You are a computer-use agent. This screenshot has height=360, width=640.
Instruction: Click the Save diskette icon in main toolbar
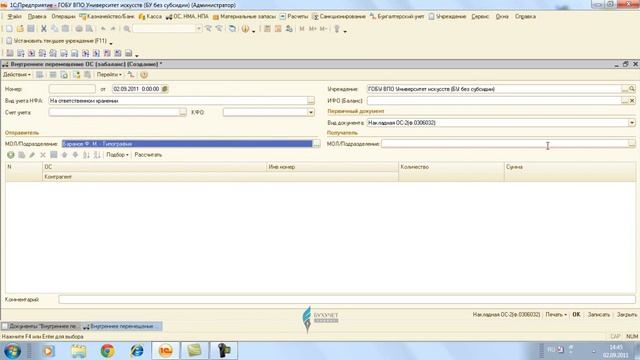31,29
